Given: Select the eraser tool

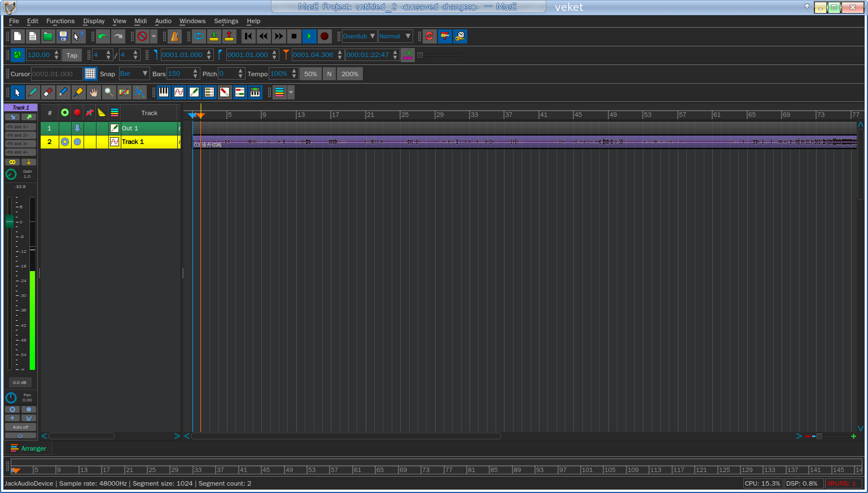Looking at the screenshot, I should point(48,92).
